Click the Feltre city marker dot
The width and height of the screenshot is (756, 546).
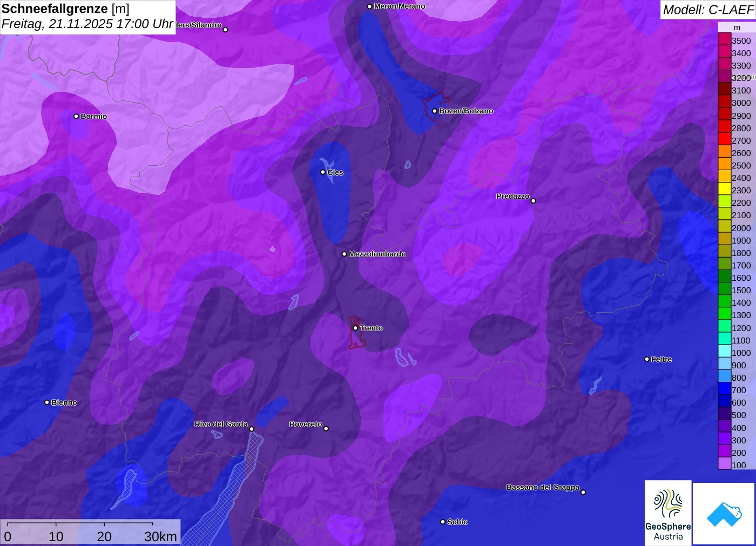coord(647,359)
